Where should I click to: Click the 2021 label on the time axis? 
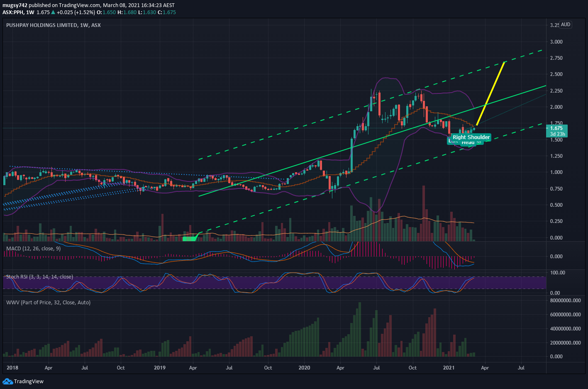pos(449,367)
